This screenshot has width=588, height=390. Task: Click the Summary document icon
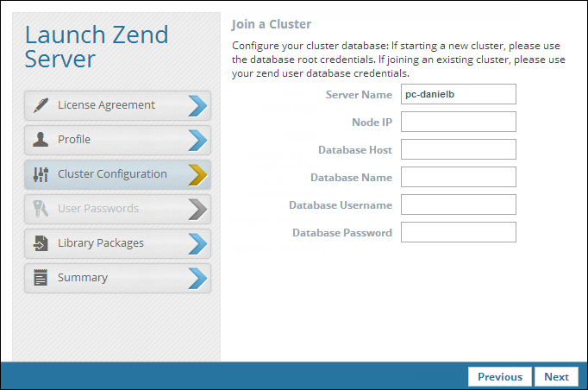tap(41, 278)
